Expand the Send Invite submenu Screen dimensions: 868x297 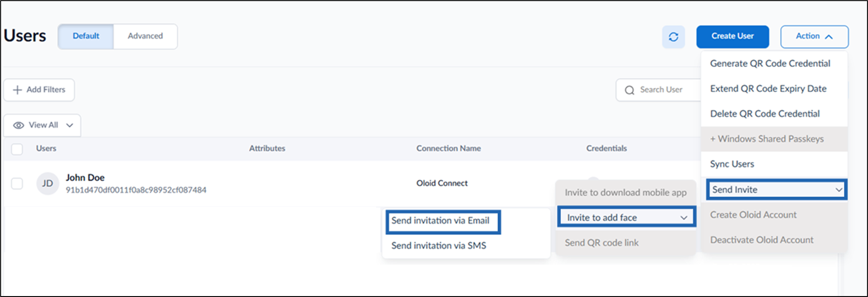pyautogui.click(x=777, y=189)
